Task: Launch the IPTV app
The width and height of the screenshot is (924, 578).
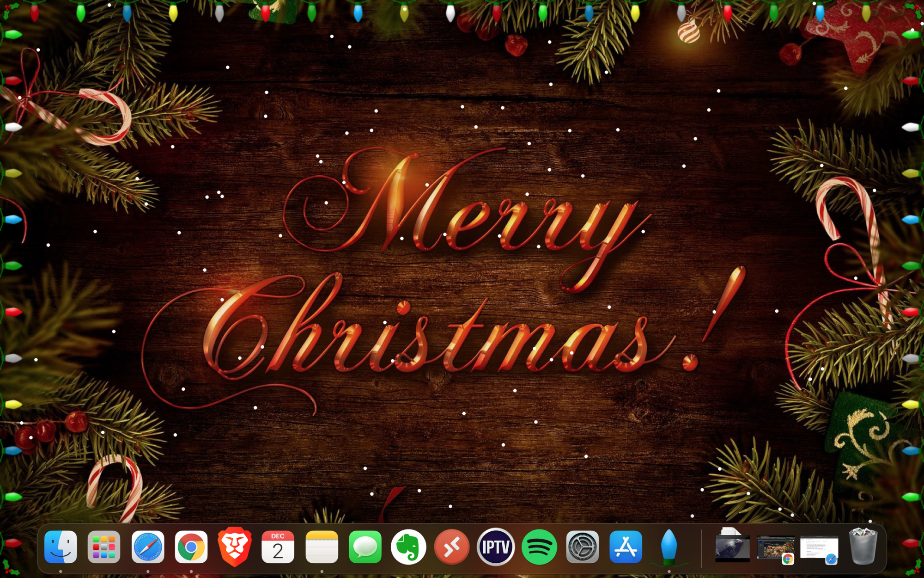Action: (496, 547)
